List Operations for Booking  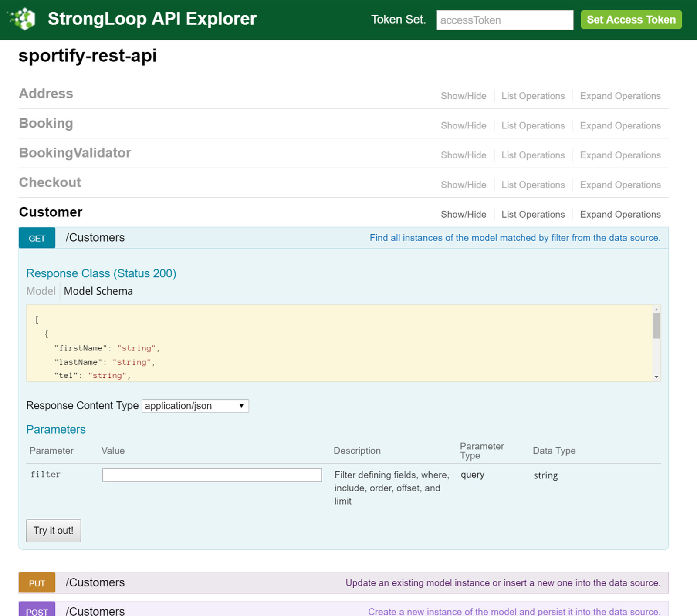(533, 125)
